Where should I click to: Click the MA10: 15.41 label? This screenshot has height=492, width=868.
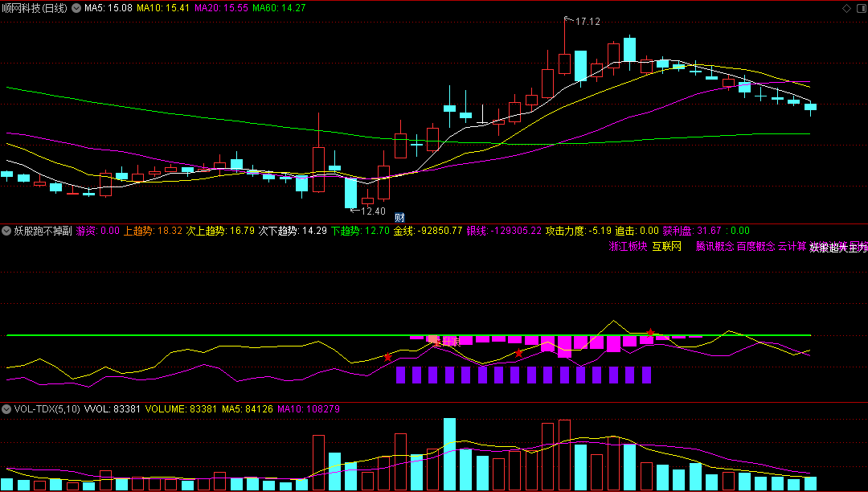click(x=162, y=8)
